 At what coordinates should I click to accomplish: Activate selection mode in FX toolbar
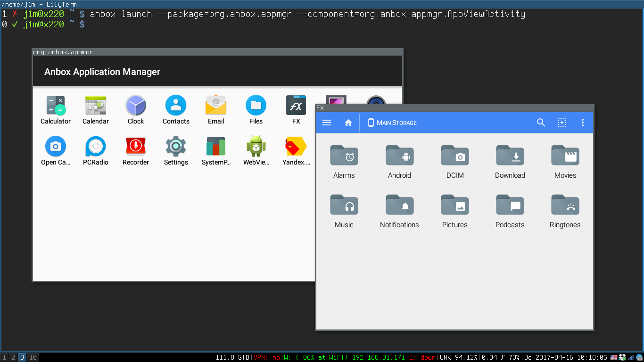pyautogui.click(x=562, y=123)
